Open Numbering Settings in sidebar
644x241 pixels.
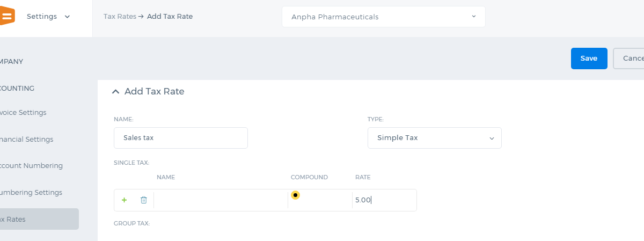click(31, 193)
